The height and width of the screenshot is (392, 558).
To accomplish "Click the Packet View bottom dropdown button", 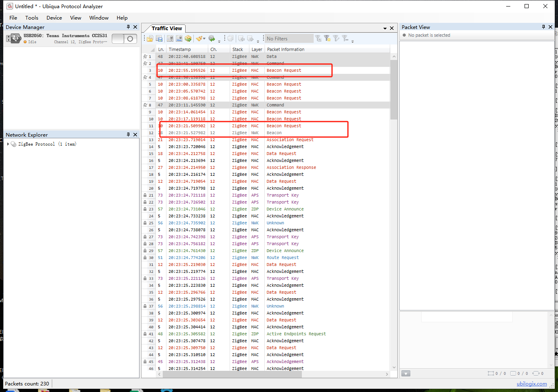I will pyautogui.click(x=406, y=374).
